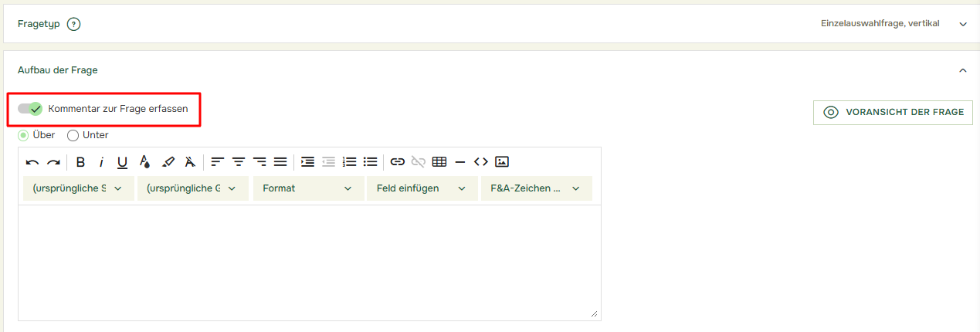Click inside the comment text editor area

309,263
